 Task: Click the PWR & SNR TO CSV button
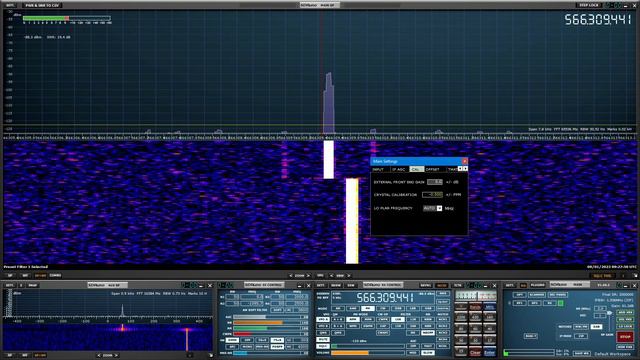(42, 5)
